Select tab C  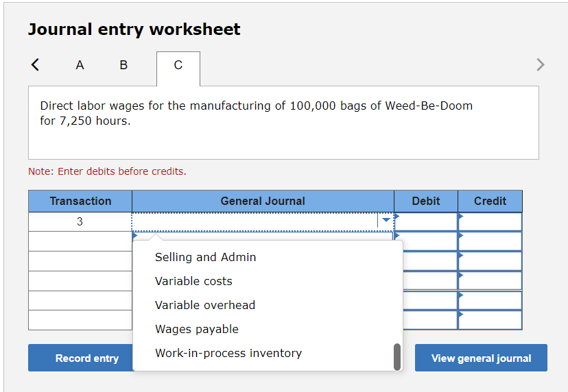pos(178,69)
